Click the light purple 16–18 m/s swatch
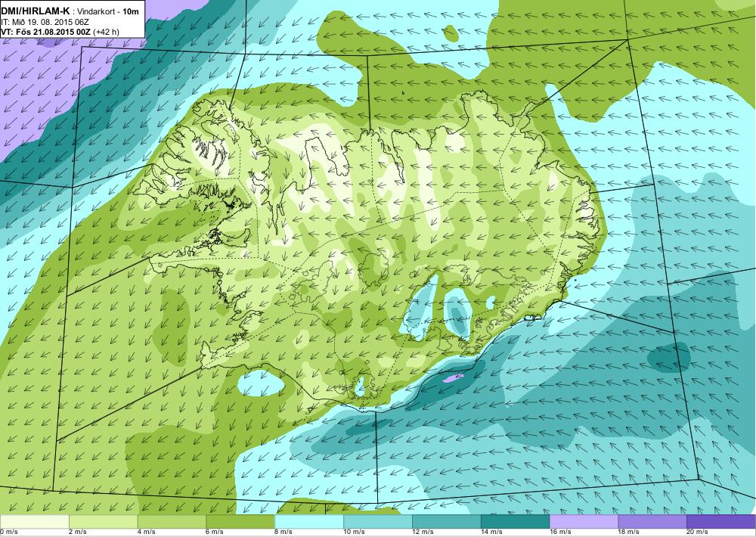Image resolution: width=756 pixels, height=537 pixels. pos(584,521)
